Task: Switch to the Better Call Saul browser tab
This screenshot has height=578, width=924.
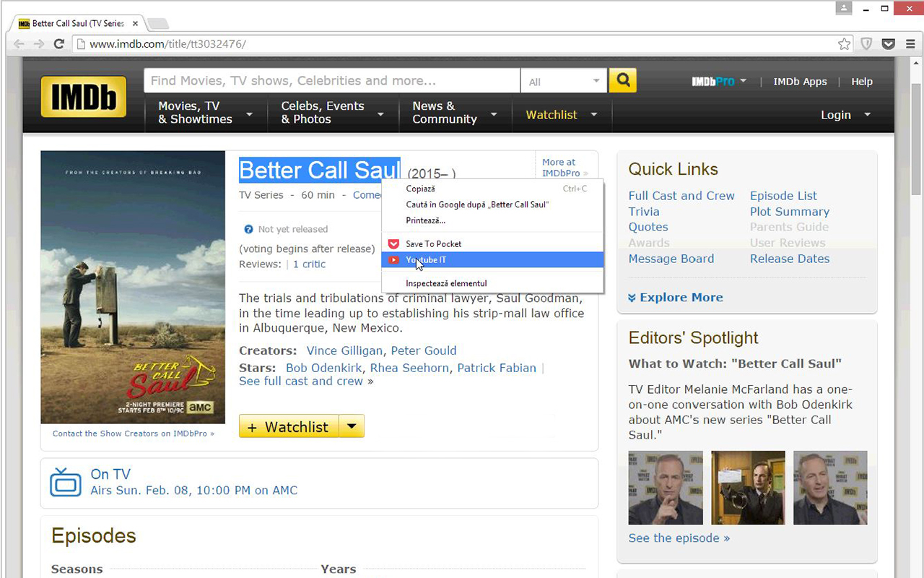Action: click(x=78, y=23)
